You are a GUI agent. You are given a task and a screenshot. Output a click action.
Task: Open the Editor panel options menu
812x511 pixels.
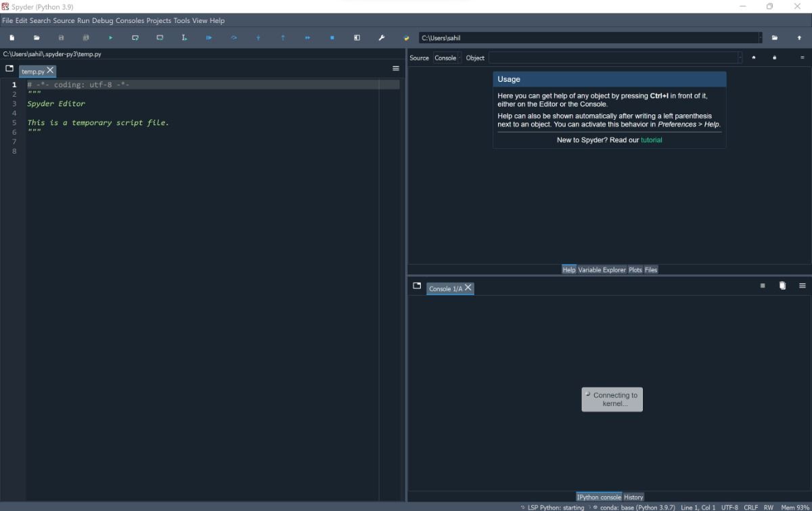coord(396,68)
